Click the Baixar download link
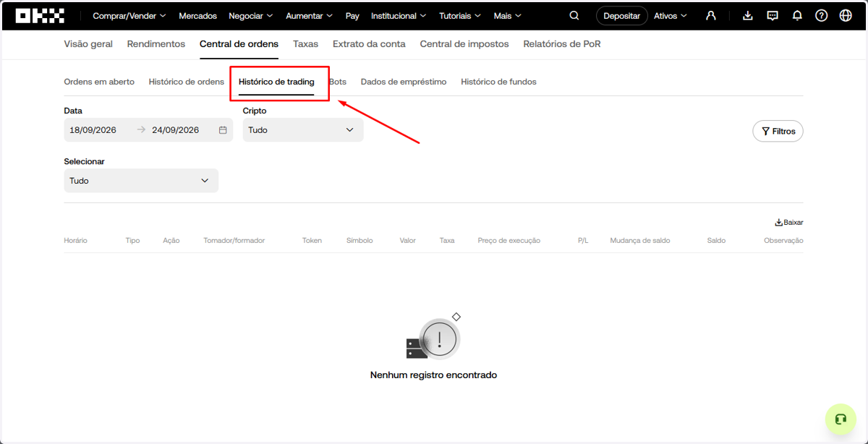868x444 pixels. 789,223
